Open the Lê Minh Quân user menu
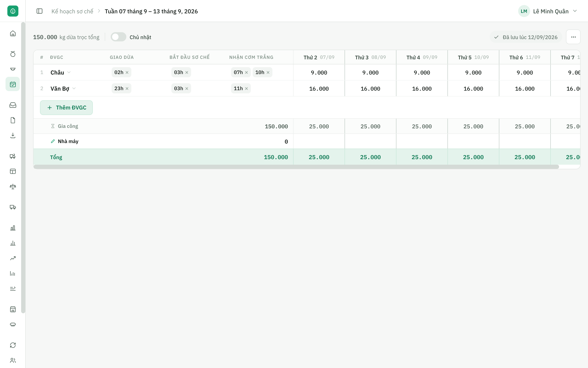This screenshot has width=588, height=368. pyautogui.click(x=548, y=11)
